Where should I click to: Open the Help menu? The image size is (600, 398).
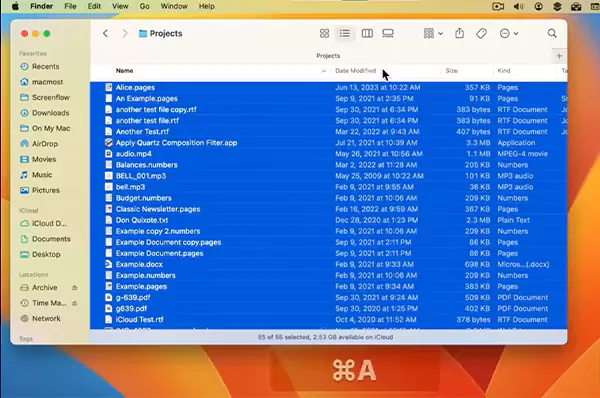tap(207, 7)
